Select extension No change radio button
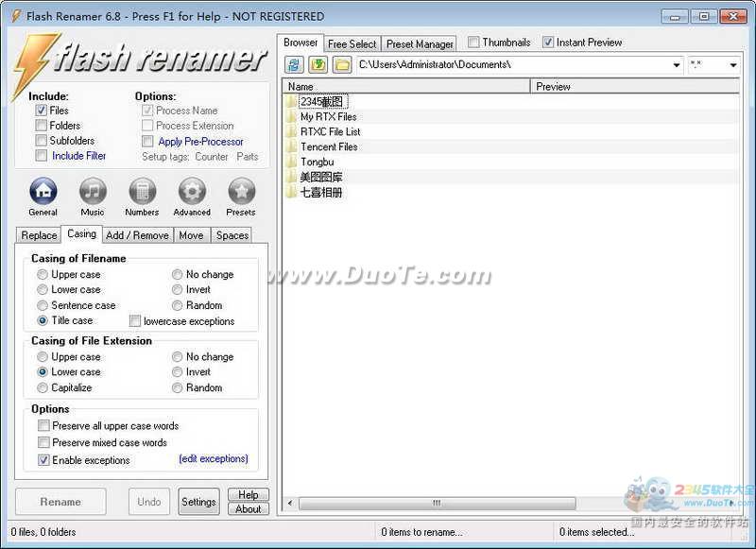756x549 pixels. 177,356
